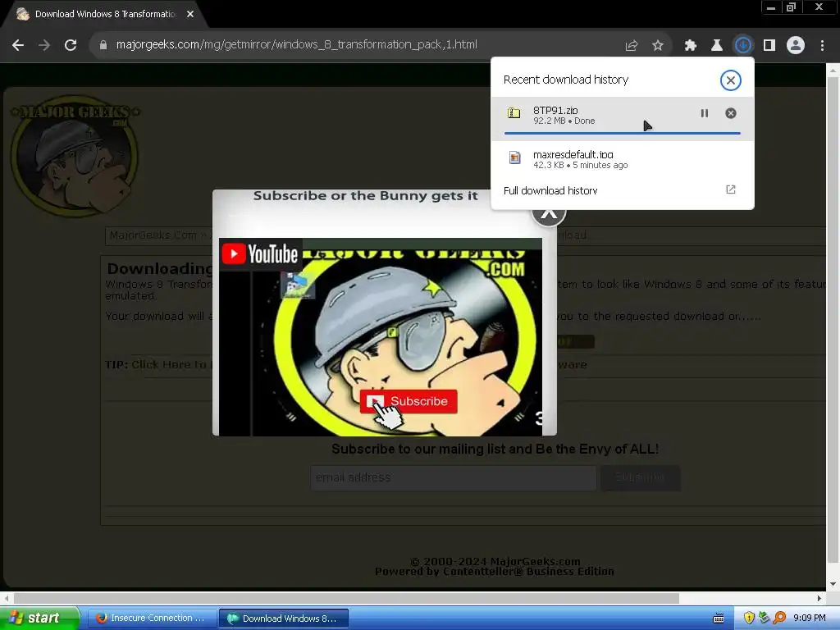Viewport: 840px width, 630px height.
Task: Select the Download Windows 8 Transformation tab
Action: (x=105, y=15)
